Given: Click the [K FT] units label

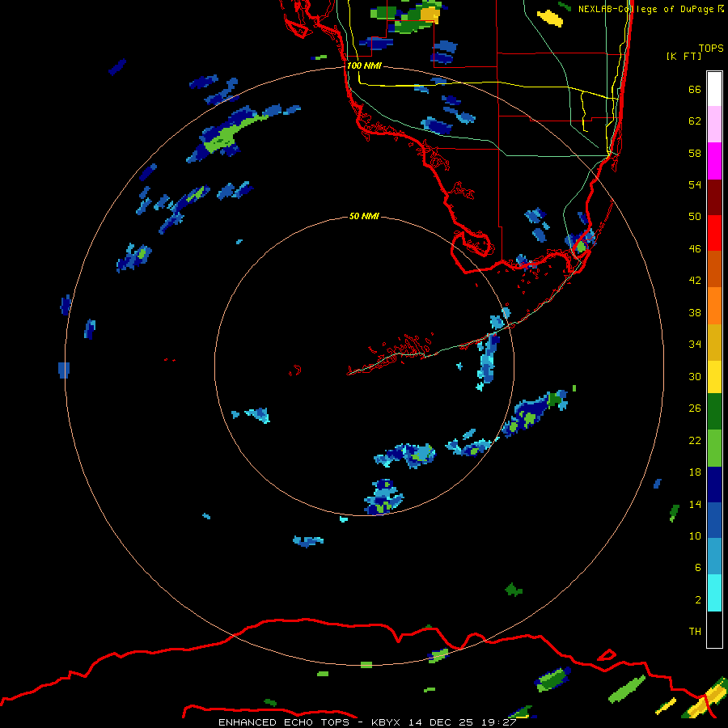Looking at the screenshot, I should point(684,56).
